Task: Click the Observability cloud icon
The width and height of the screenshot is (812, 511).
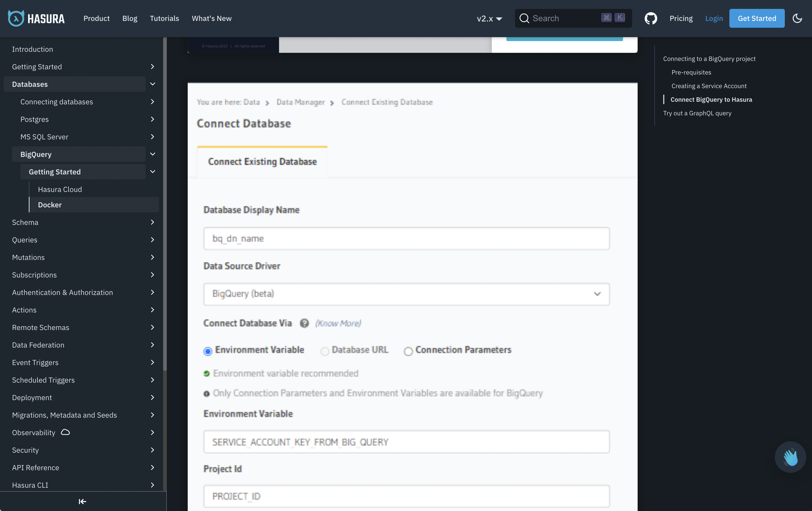Action: coord(65,432)
